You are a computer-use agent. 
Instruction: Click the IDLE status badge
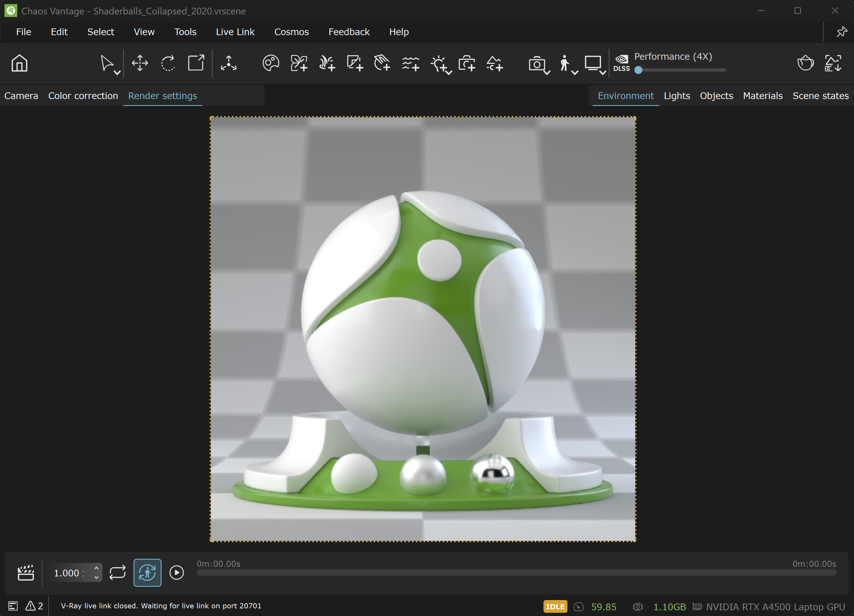click(x=555, y=607)
